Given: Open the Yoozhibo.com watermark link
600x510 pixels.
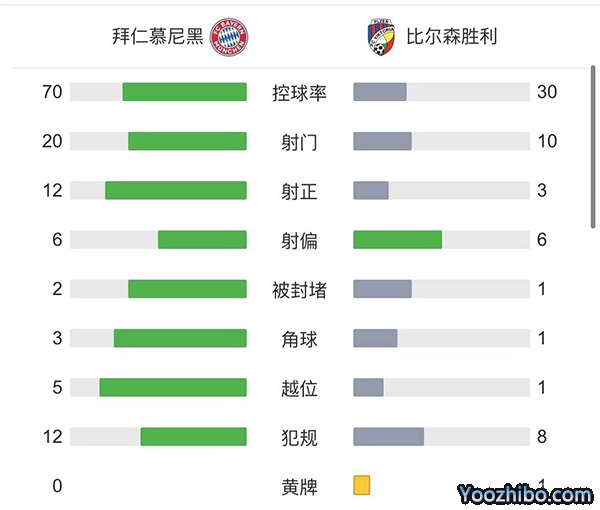Looking at the screenshot, I should [525, 493].
